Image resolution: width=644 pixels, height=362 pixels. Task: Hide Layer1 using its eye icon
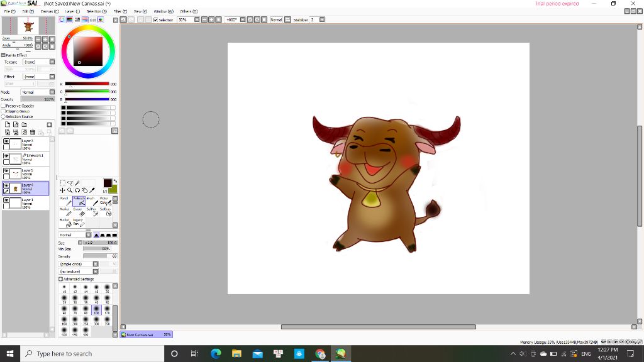tap(6, 200)
